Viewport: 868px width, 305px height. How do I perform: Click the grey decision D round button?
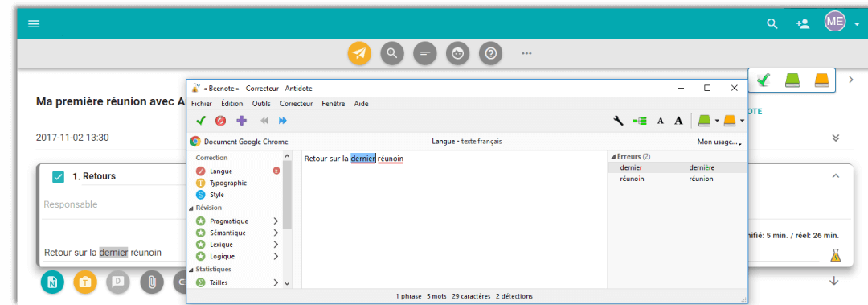[x=118, y=282]
